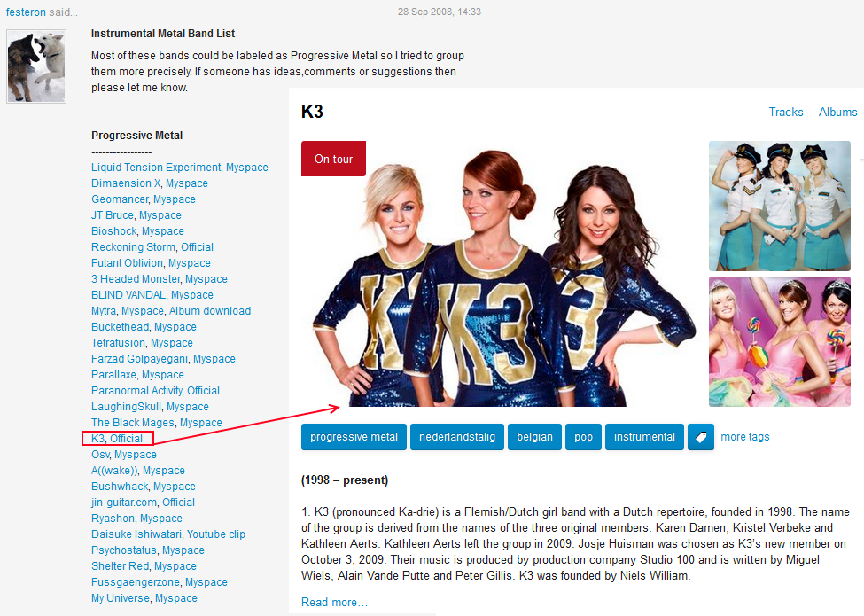Open the K3 pink candy photo thumbnail
This screenshot has height=616, width=864.
(x=779, y=341)
